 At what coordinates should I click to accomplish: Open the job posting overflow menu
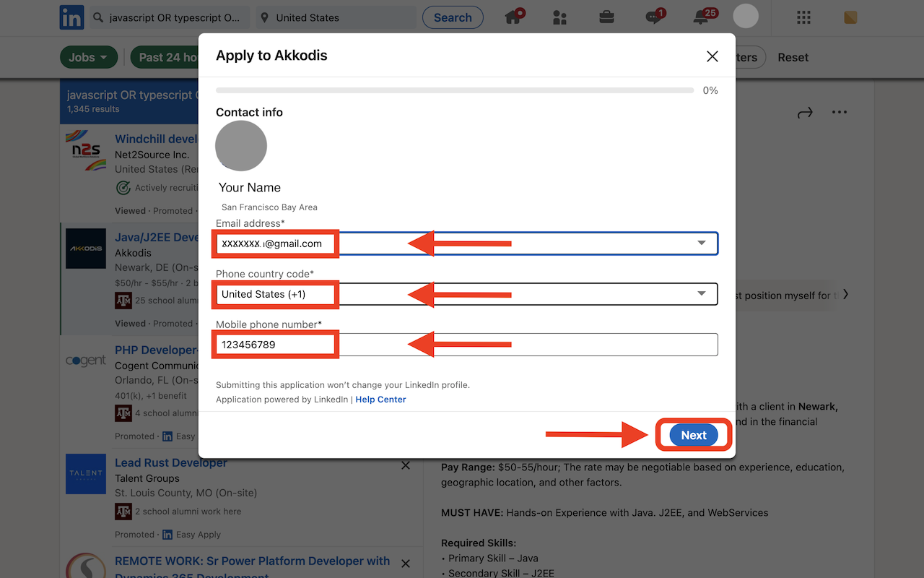point(840,112)
